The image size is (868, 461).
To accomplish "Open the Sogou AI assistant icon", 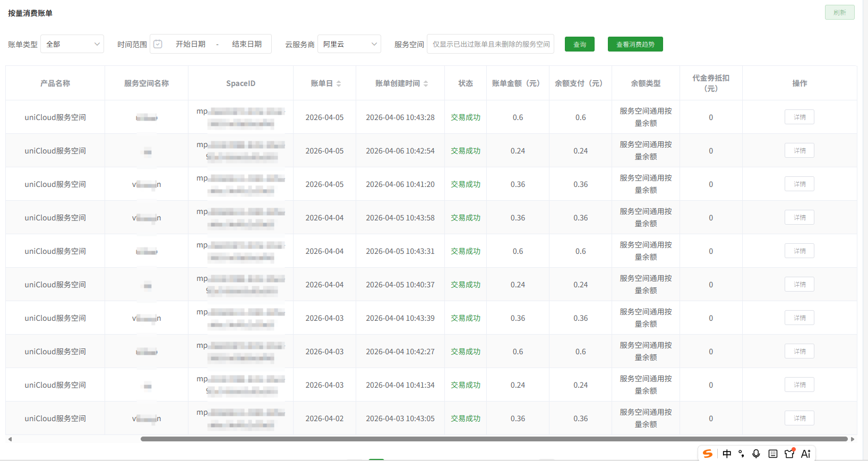I will (x=805, y=453).
